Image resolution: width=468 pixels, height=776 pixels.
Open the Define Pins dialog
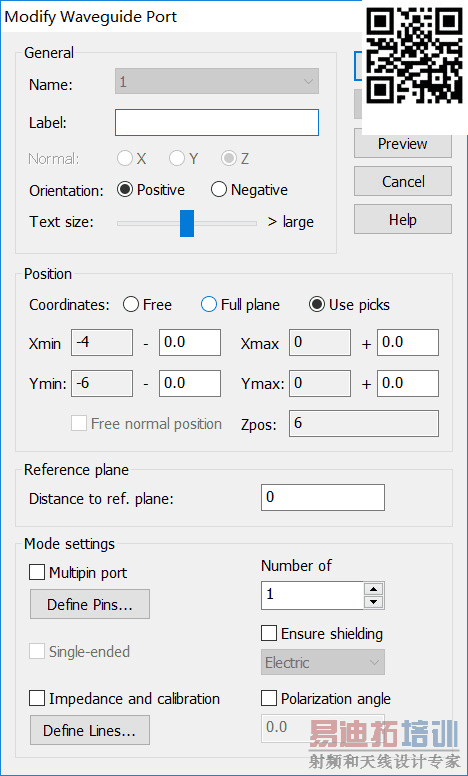(x=90, y=604)
